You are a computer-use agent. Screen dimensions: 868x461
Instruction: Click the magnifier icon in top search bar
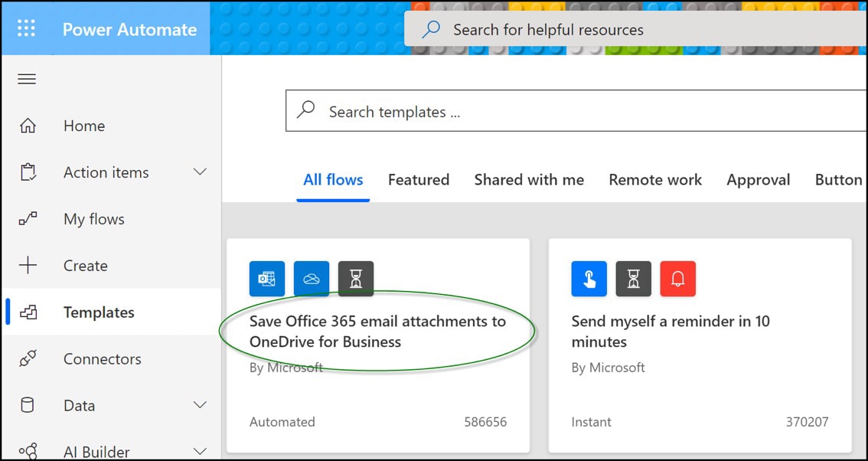tap(431, 29)
